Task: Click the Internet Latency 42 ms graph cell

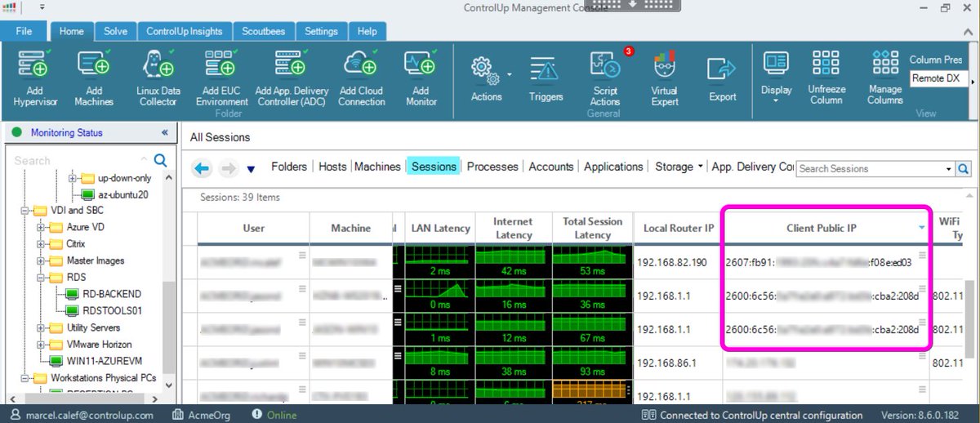Action: point(514,263)
